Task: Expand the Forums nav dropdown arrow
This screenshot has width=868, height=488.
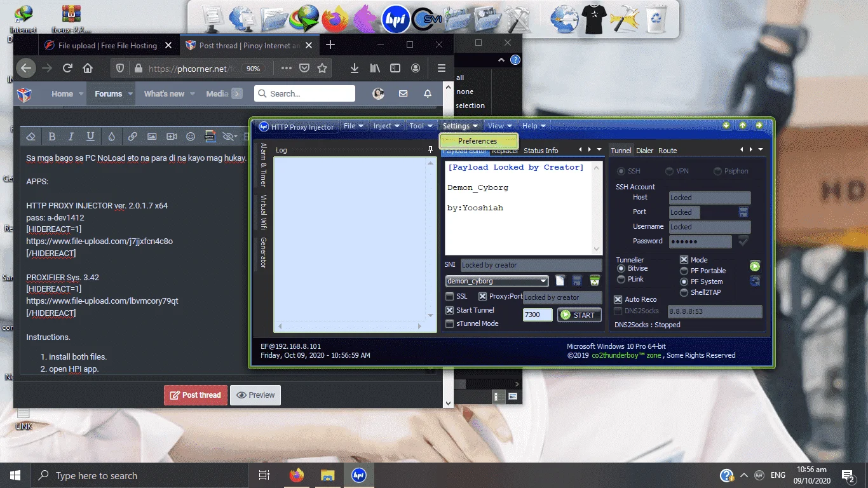Action: 130,93
